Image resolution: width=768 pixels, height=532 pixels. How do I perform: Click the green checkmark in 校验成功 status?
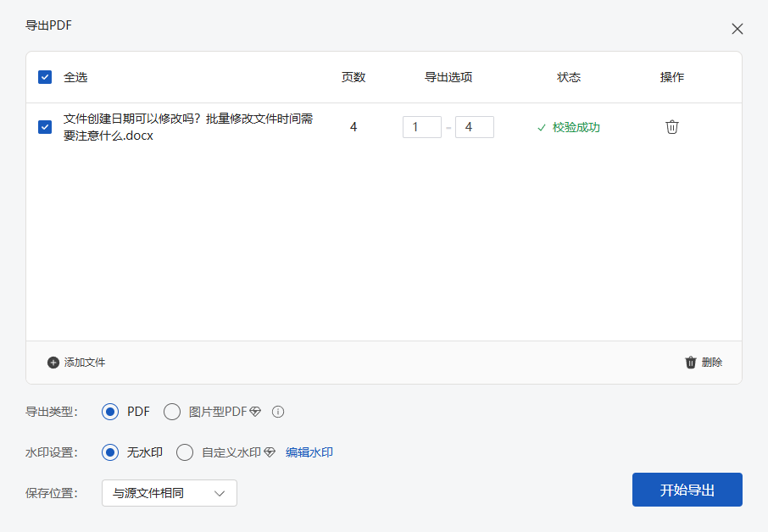coord(540,127)
